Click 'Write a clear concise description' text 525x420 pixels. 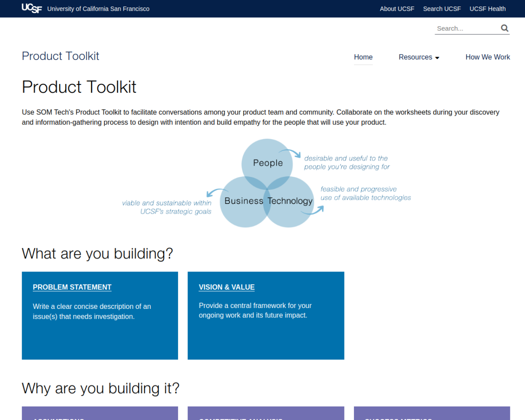(x=92, y=311)
